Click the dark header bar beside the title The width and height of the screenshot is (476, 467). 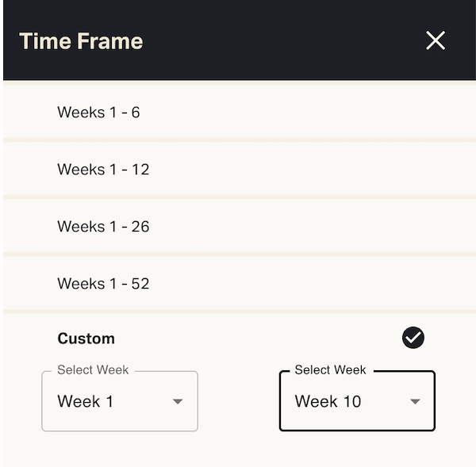(x=278, y=41)
